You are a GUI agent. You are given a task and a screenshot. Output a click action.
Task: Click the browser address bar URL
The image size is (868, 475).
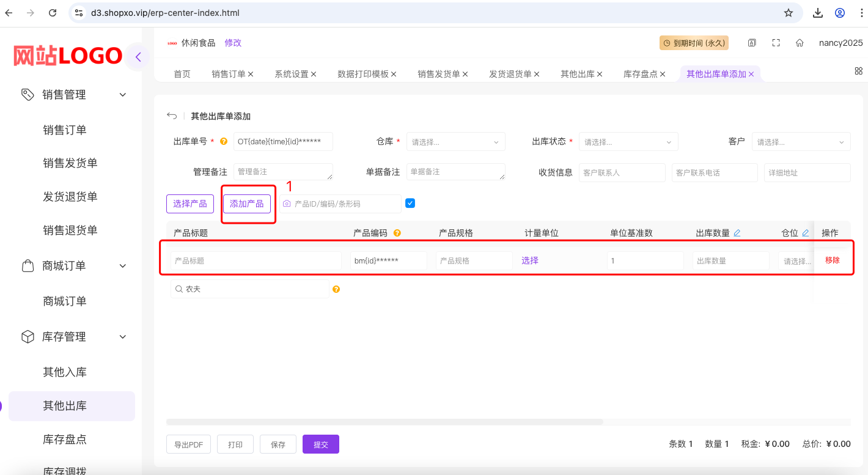[x=165, y=13]
